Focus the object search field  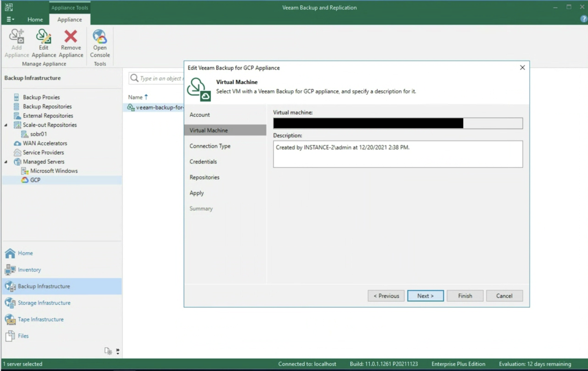pyautogui.click(x=157, y=78)
